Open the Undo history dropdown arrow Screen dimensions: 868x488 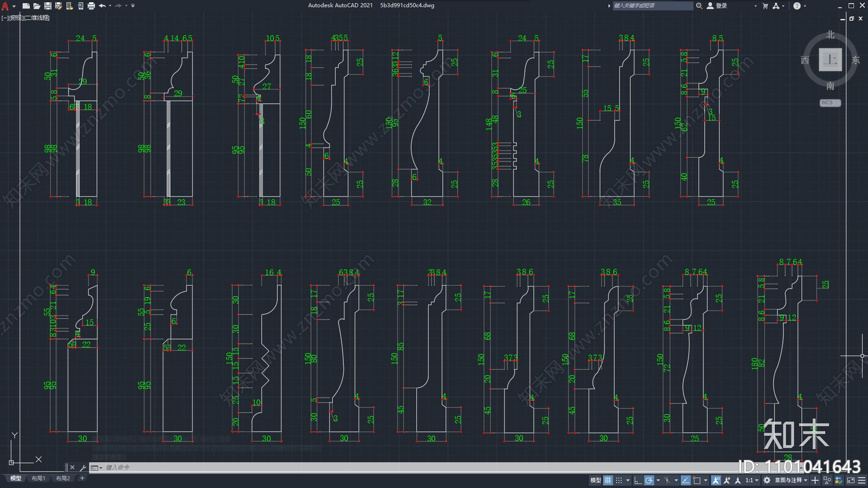(110, 6)
